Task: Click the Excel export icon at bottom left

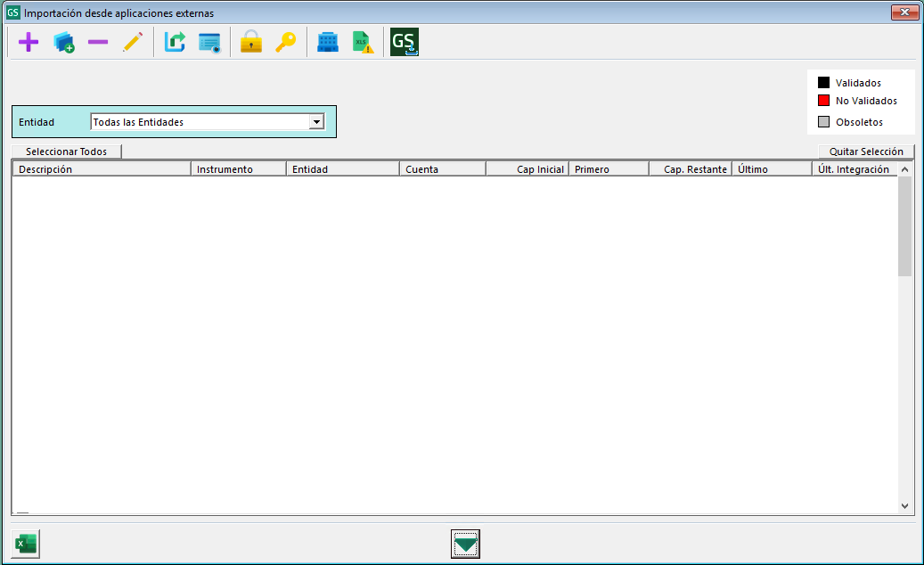Action: (x=25, y=544)
